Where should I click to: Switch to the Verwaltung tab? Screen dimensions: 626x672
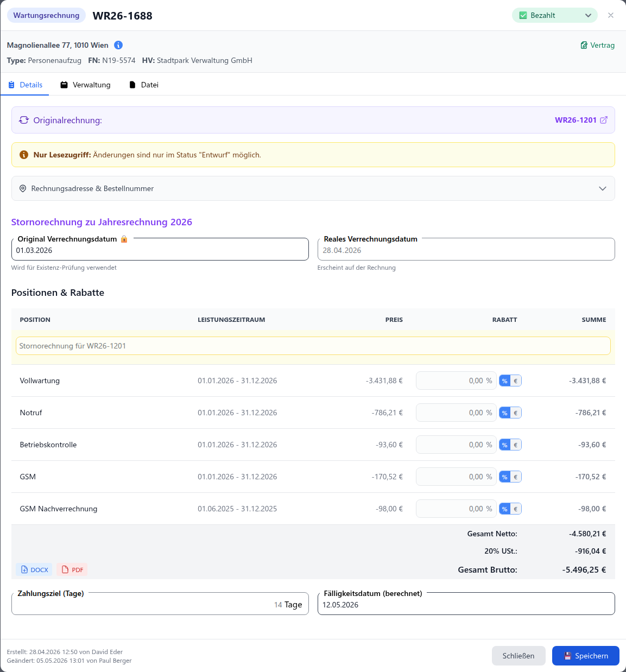coord(85,85)
